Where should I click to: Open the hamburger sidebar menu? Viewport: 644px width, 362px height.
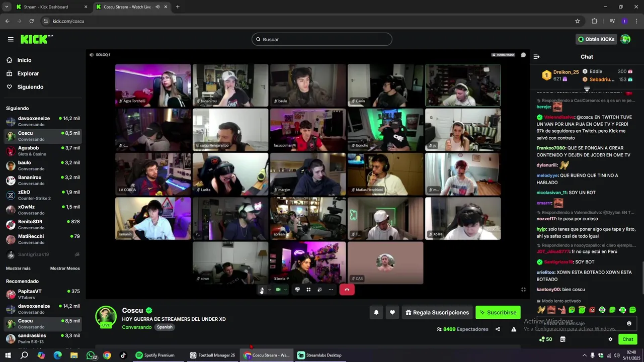pos(11,39)
